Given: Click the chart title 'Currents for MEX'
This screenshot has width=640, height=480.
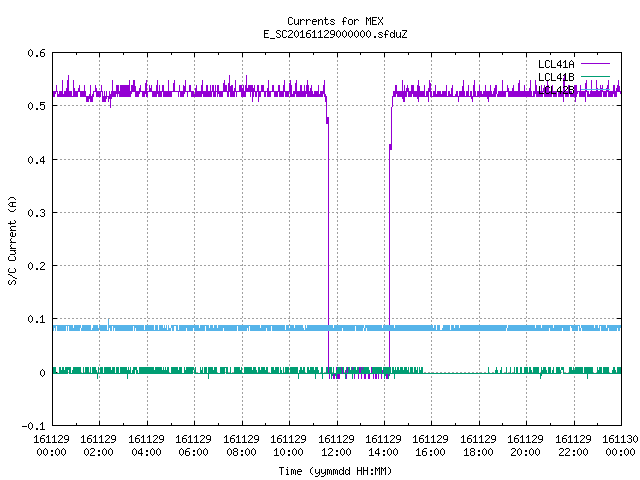Looking at the screenshot, I should (x=335, y=21).
